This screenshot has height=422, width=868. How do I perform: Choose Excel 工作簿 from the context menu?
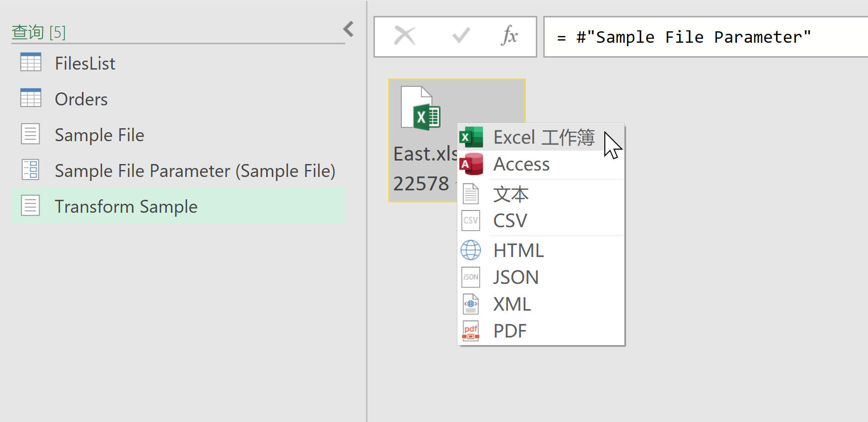pos(541,137)
